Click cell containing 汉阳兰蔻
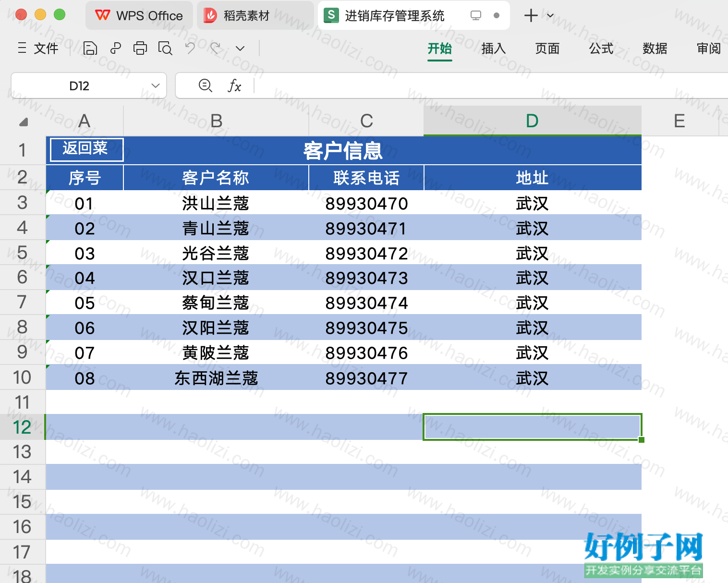The image size is (728, 583). point(216,328)
